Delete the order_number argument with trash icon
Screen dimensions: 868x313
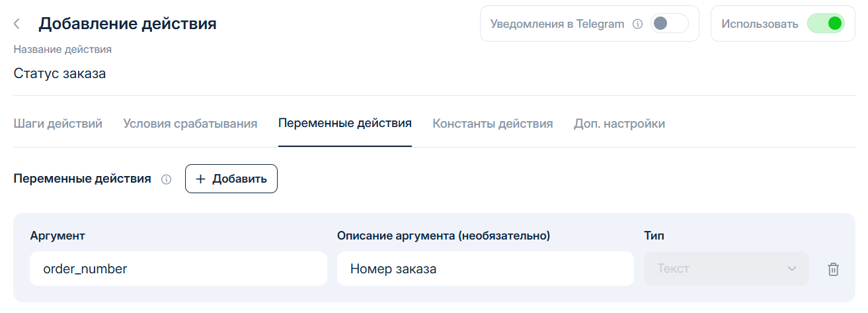point(833,269)
